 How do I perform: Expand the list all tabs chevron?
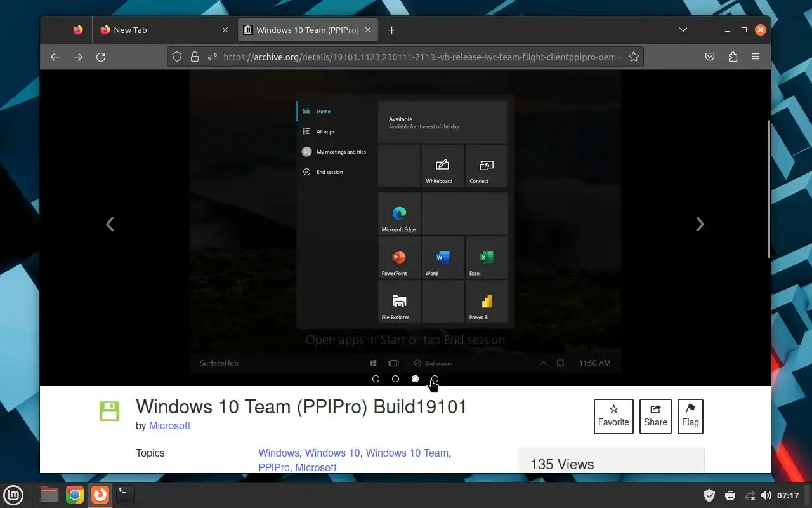pos(683,30)
